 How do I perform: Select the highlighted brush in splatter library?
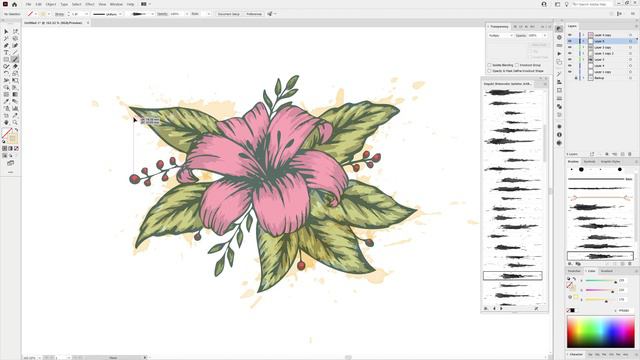(x=513, y=276)
